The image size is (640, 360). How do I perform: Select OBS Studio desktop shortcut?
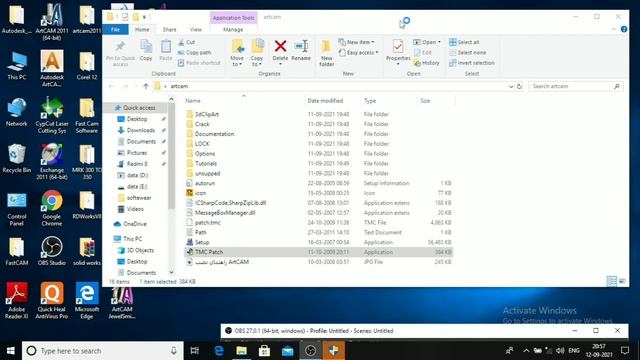[x=52, y=251]
